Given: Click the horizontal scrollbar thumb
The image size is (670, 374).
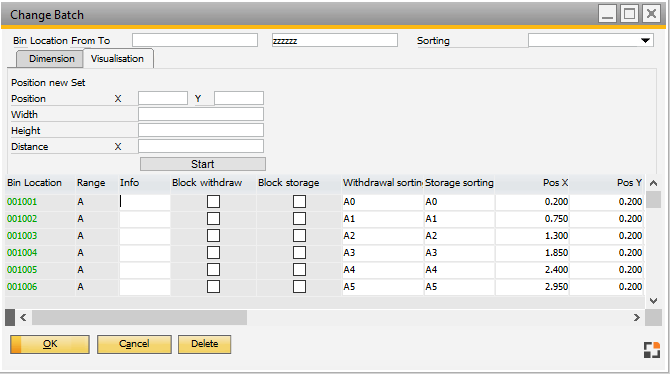Looking at the screenshot, I should click(139, 318).
